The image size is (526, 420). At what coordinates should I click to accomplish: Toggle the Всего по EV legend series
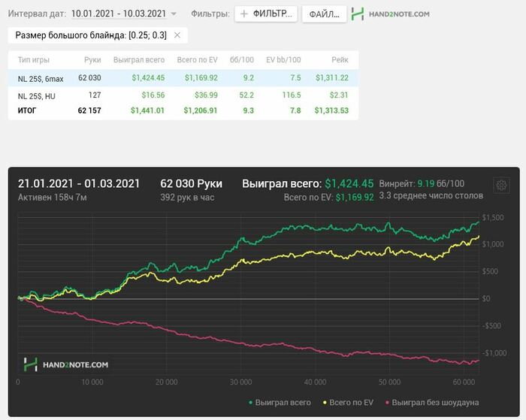(x=348, y=402)
